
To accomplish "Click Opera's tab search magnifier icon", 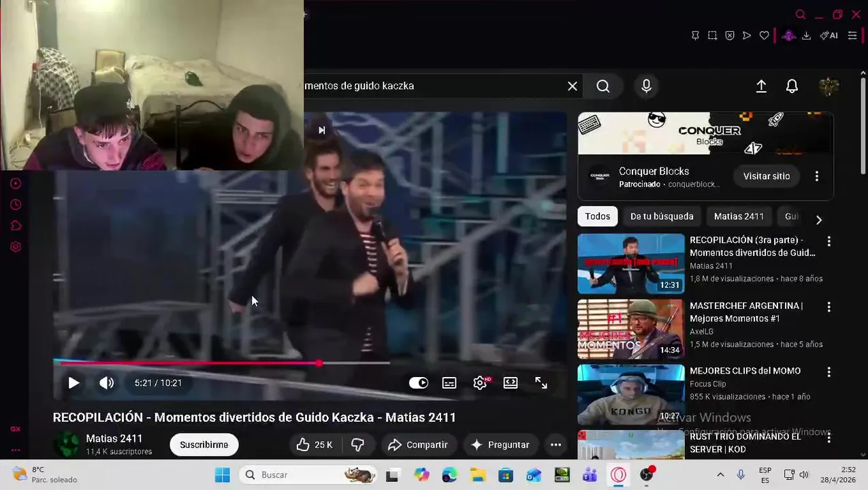I will tap(801, 14).
